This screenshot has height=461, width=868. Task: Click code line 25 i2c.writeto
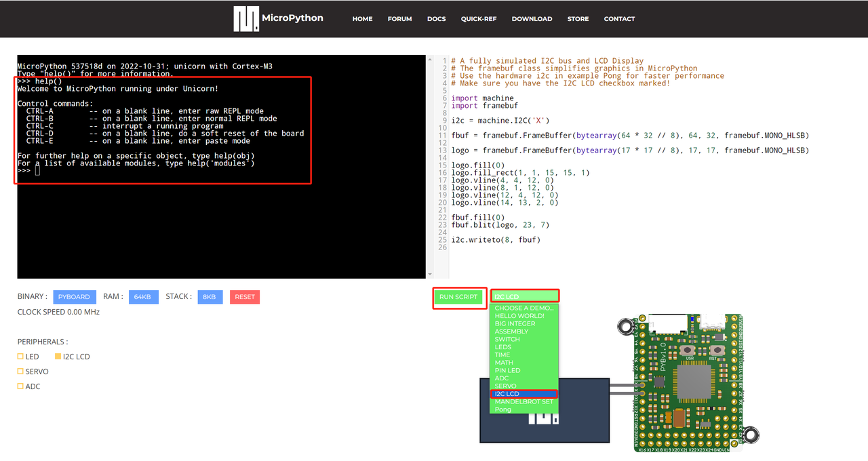[x=496, y=239]
